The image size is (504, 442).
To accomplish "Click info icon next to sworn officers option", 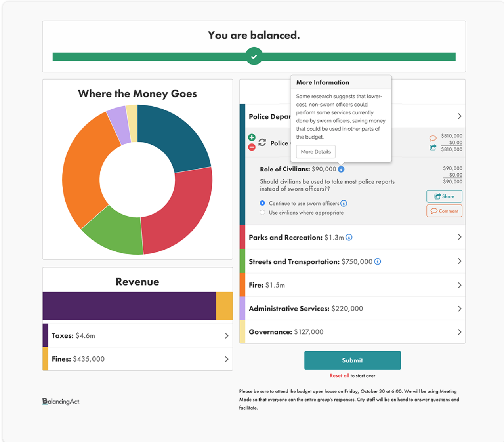I will (344, 204).
